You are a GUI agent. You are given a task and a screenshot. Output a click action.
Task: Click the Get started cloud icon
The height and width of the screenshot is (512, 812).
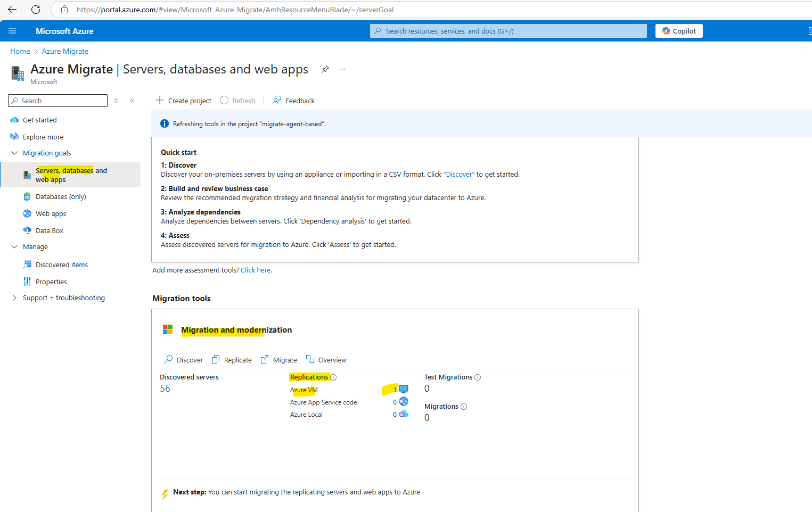click(14, 120)
